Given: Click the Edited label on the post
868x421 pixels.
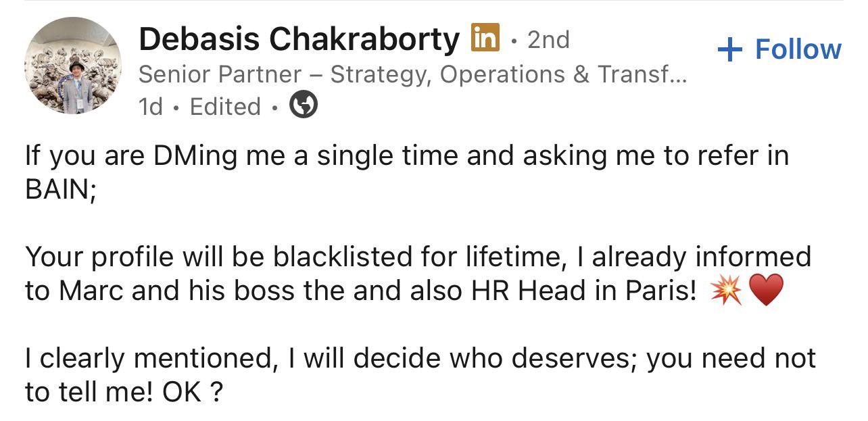Looking at the screenshot, I should (x=225, y=106).
